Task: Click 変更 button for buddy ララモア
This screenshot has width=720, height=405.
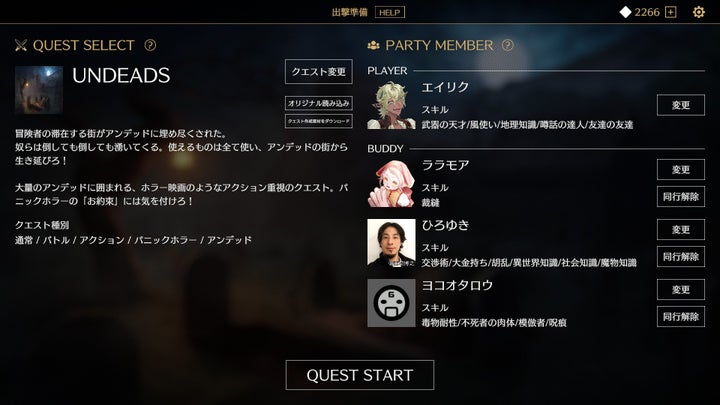Action: coord(681,169)
